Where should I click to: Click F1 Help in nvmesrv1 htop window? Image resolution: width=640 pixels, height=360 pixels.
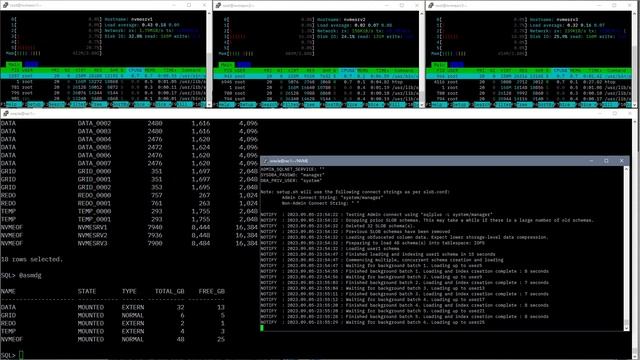pyautogui.click(x=14, y=104)
